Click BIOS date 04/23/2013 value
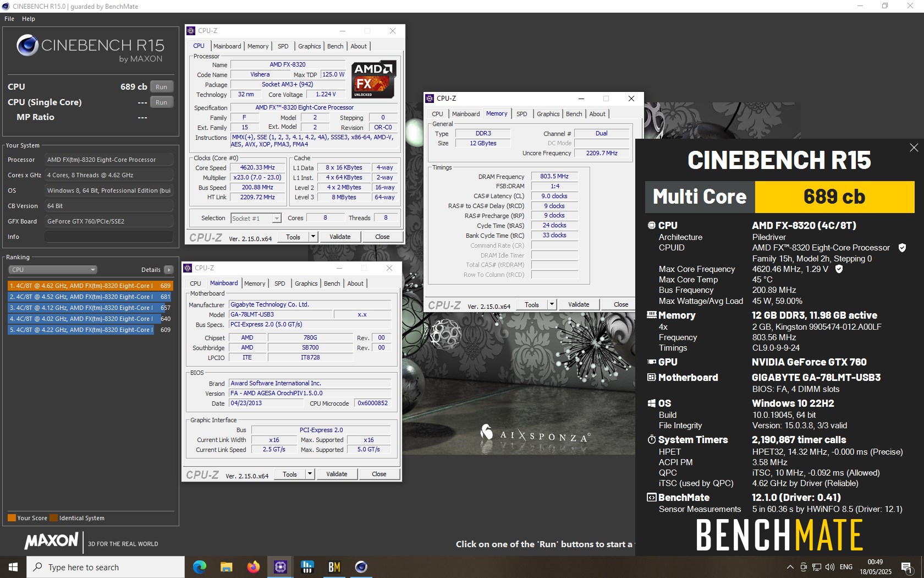Screen dimensions: 924x578 click(x=266, y=403)
